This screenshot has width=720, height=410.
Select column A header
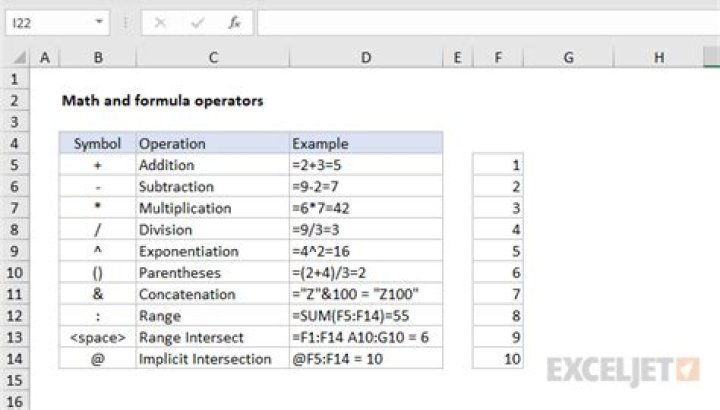click(x=45, y=58)
